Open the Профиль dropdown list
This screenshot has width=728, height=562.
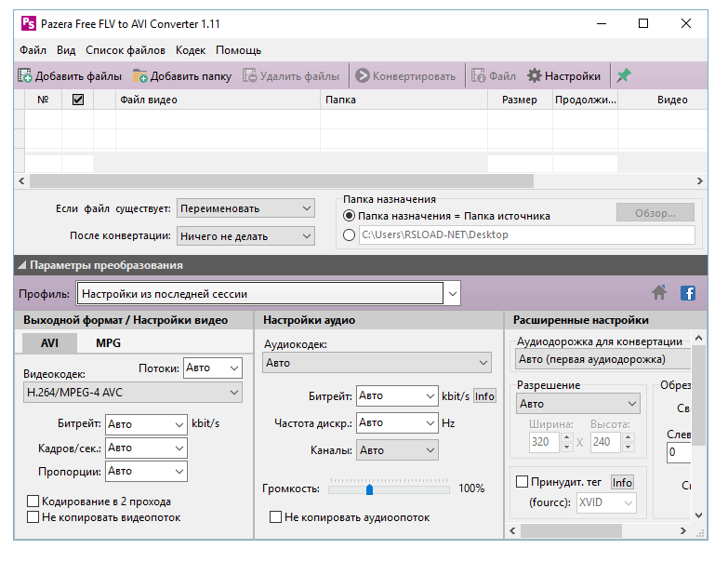[x=452, y=294]
